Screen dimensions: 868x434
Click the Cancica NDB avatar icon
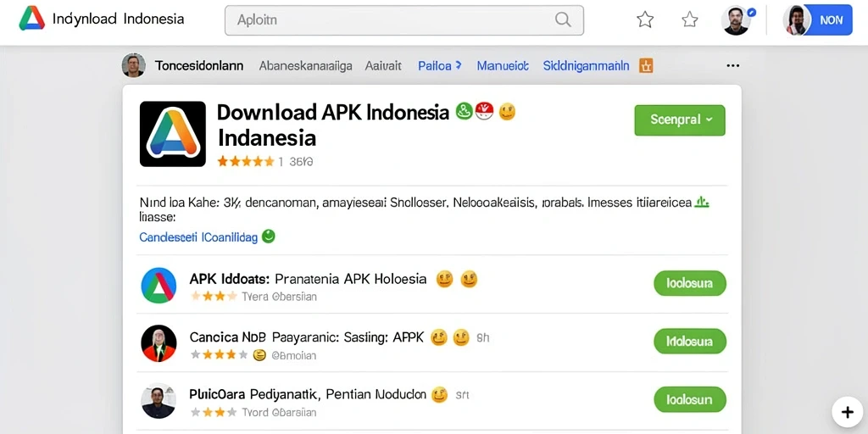pos(159,343)
